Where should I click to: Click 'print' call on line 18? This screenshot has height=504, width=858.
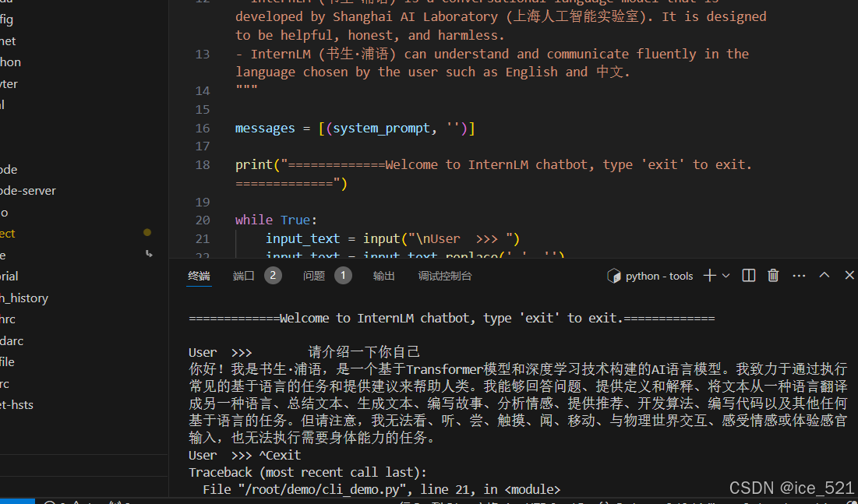click(254, 164)
